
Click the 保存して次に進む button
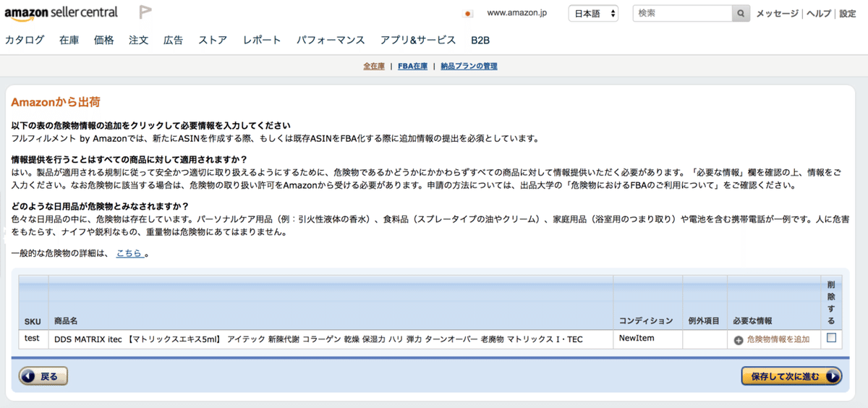(792, 376)
